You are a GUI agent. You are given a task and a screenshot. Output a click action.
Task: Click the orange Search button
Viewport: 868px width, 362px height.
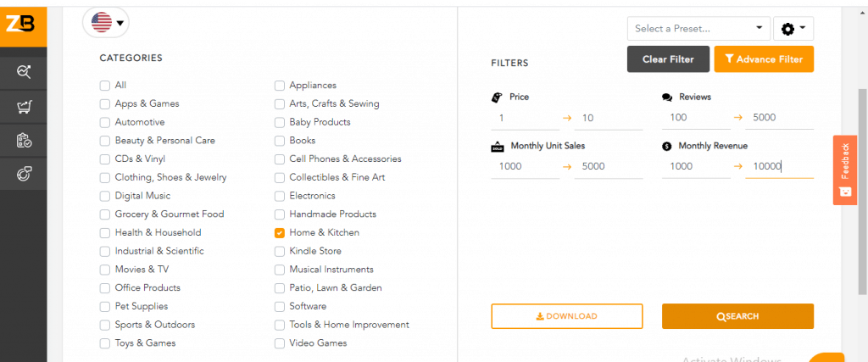(x=737, y=316)
